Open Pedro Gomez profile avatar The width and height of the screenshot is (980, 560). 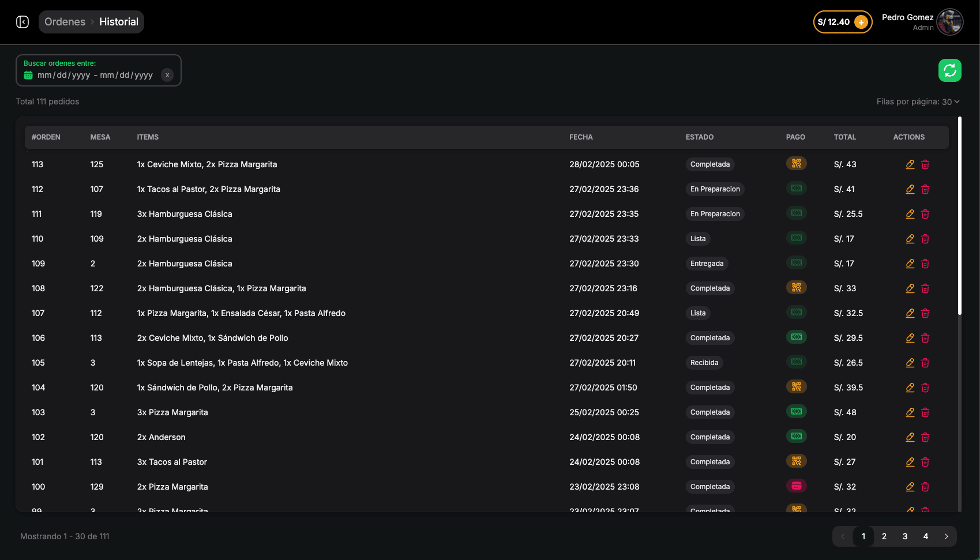click(949, 22)
